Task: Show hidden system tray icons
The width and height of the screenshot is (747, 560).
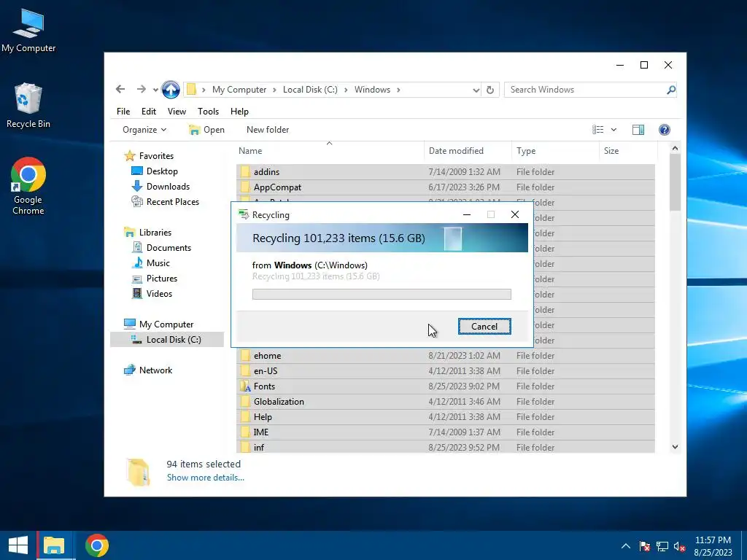Action: pyautogui.click(x=625, y=546)
